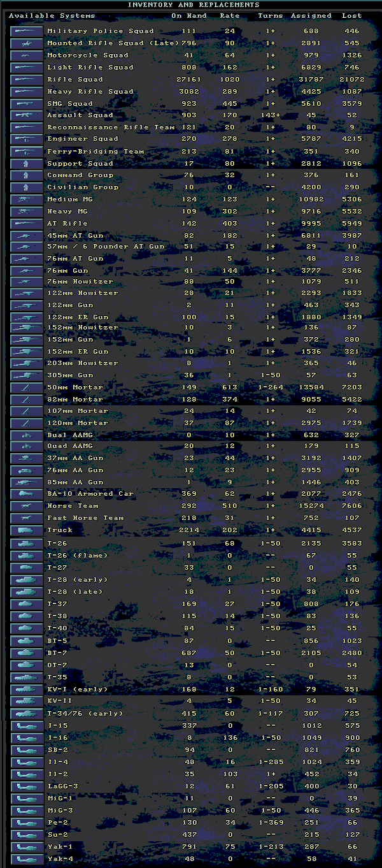Select the 120mm Mortar label
This screenshot has width=382, height=868.
pyautogui.click(x=77, y=423)
